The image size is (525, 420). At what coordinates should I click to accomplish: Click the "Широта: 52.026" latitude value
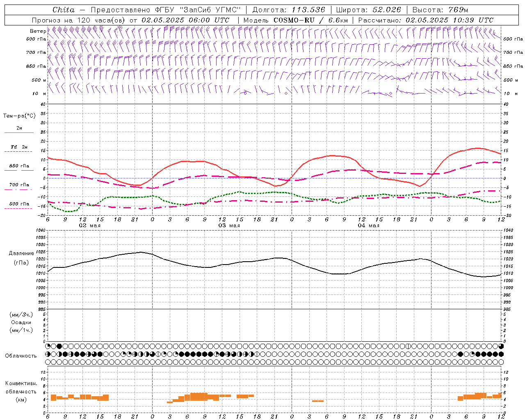click(368, 10)
